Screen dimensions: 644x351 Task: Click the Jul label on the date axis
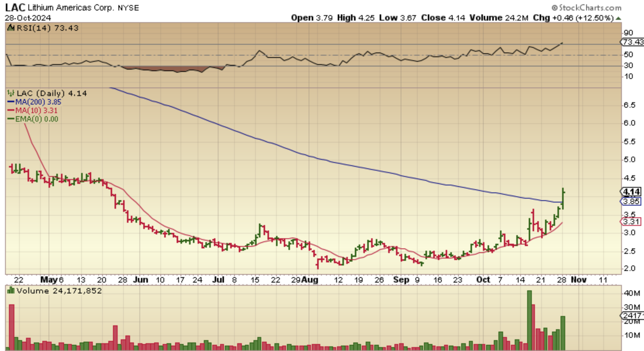(219, 280)
